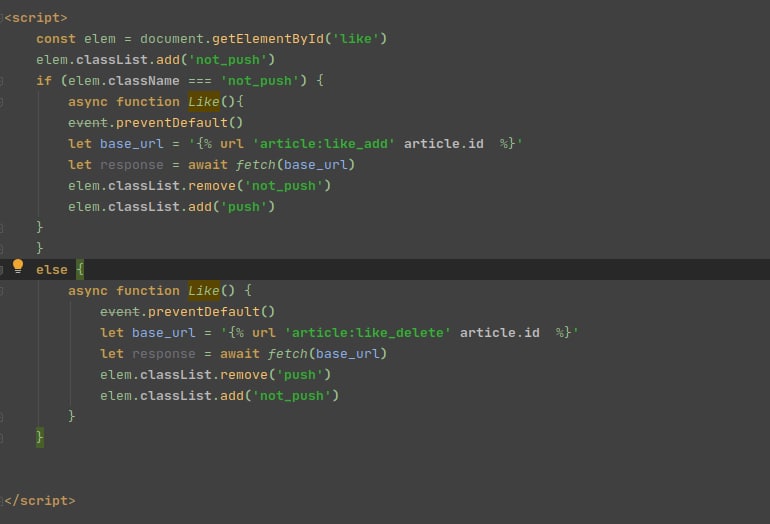
Task: Click the const keyword
Action: tap(56, 39)
